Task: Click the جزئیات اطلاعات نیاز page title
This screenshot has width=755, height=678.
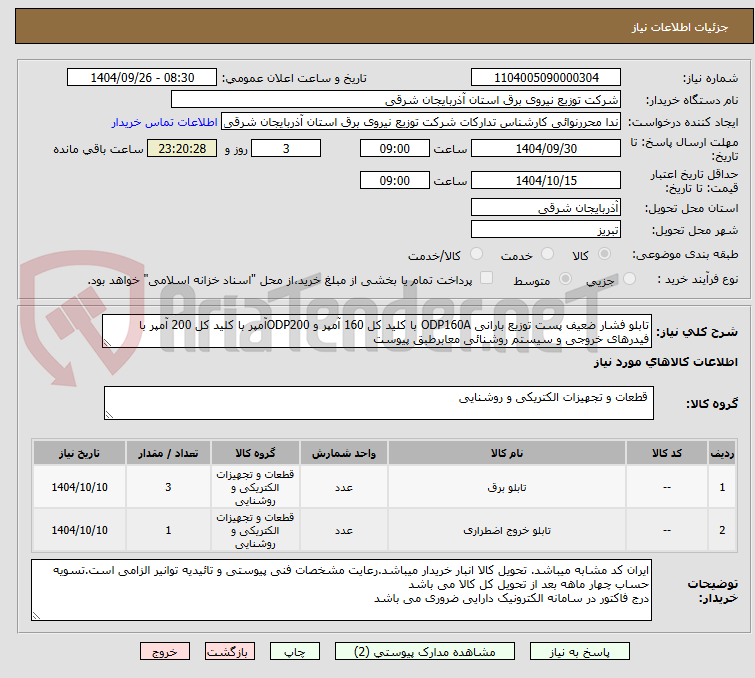Action: (x=680, y=27)
